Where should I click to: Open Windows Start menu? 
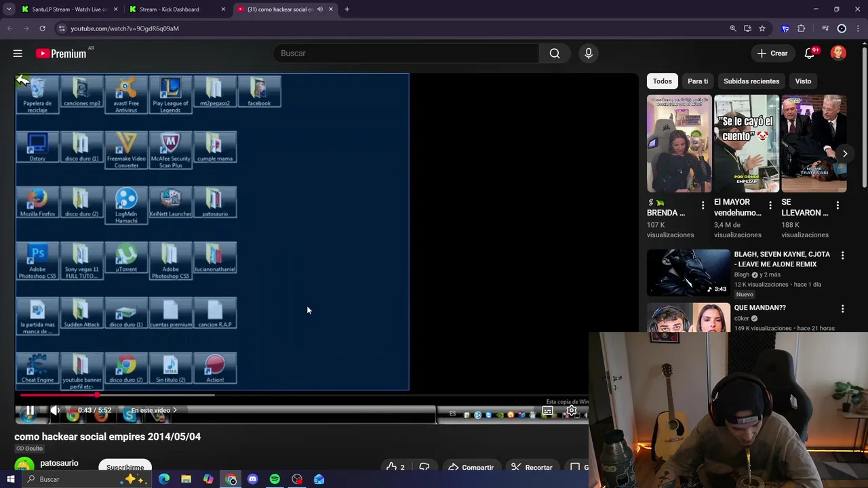click(10, 479)
